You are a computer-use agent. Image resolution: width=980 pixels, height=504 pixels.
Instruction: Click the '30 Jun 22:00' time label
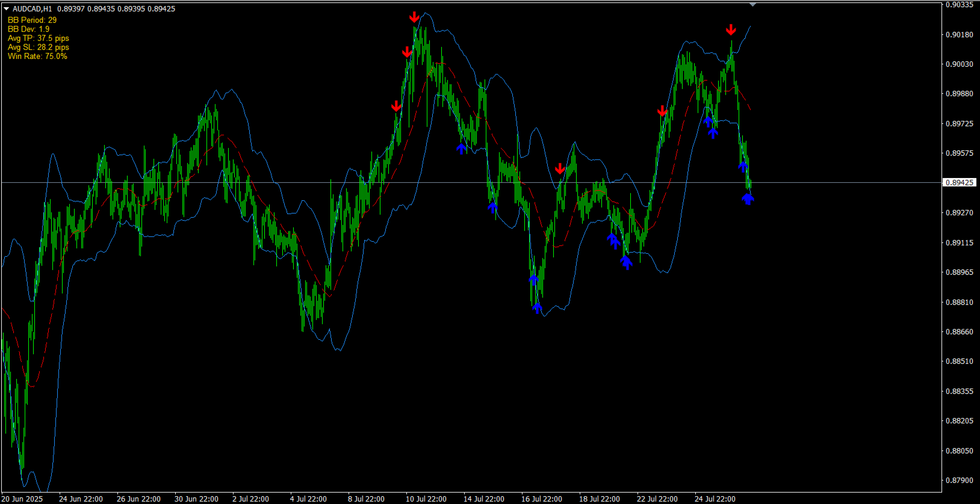pyautogui.click(x=196, y=499)
